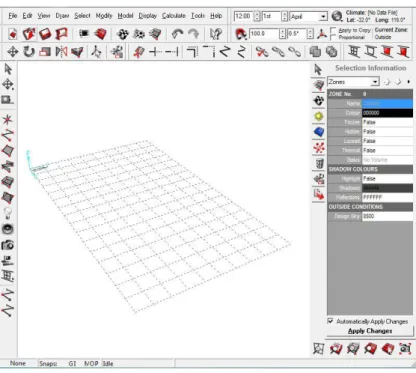Image resolution: width=416 pixels, height=373 pixels.
Task: Click the Shadows colour swatch
Action: coord(387,188)
